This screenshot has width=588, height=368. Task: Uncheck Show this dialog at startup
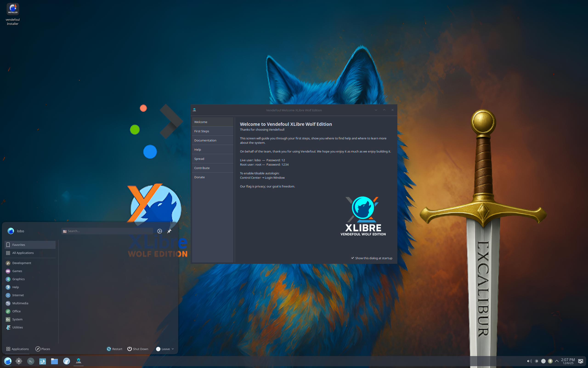(x=371, y=258)
